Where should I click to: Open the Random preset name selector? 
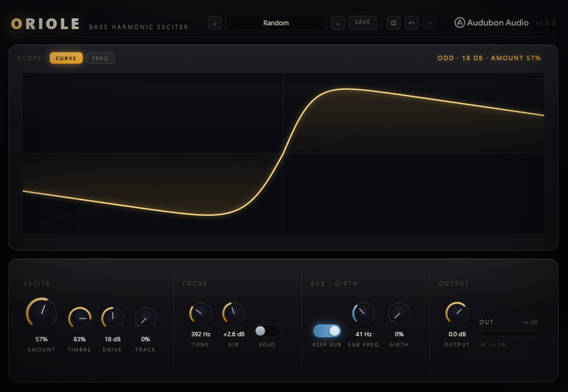(x=276, y=23)
